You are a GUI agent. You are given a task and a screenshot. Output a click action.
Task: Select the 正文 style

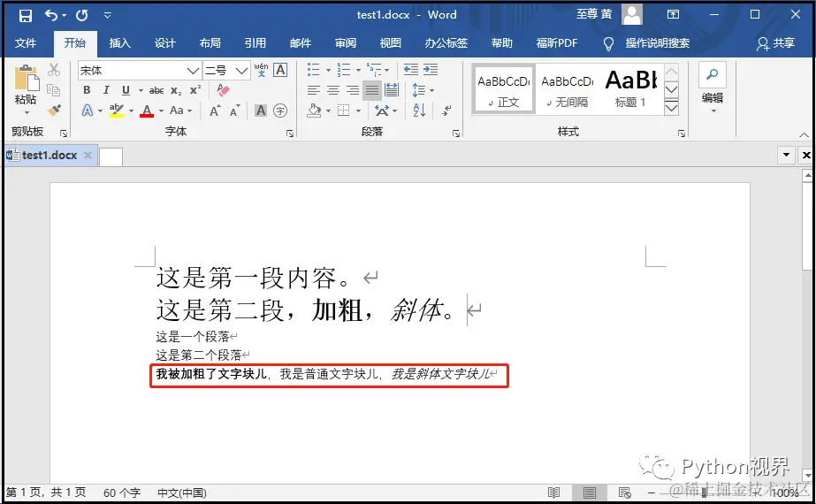tap(503, 89)
